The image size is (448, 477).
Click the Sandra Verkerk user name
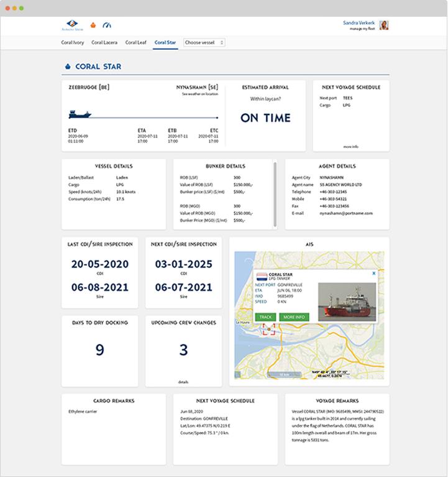coord(359,23)
